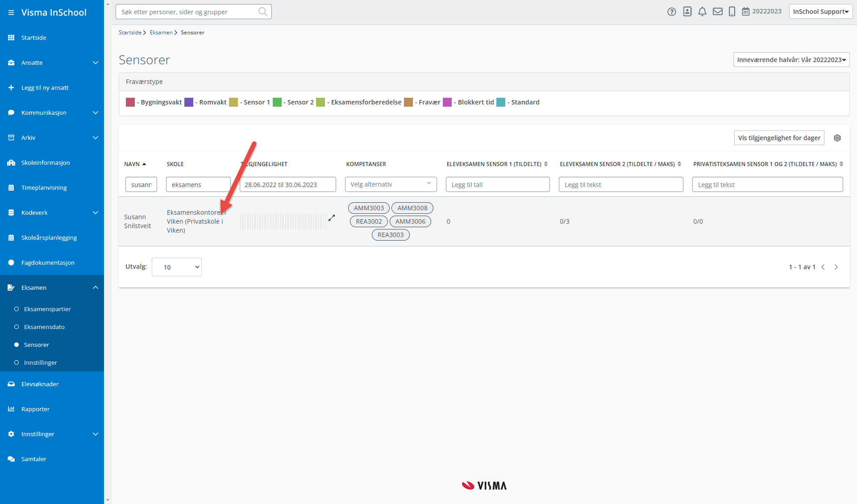Open table settings gear icon
Image resolution: width=857 pixels, height=504 pixels.
837,138
